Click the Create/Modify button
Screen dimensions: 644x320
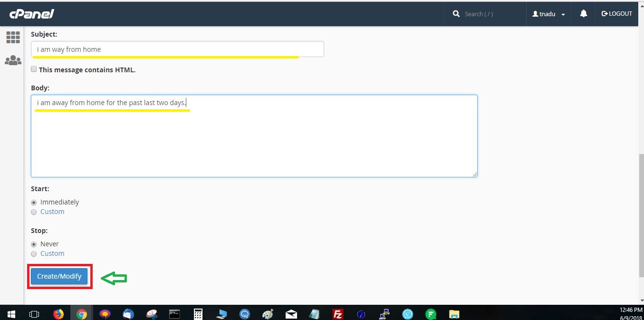coord(59,276)
